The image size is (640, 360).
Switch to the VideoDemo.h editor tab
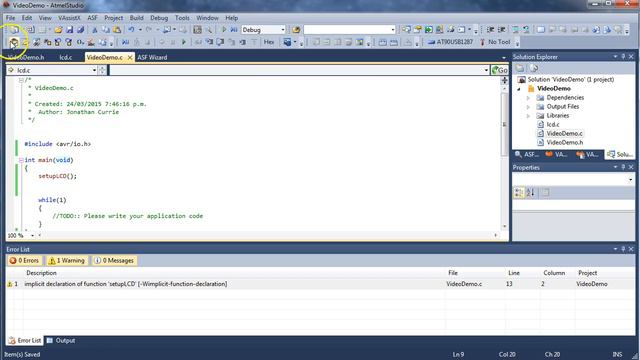pos(26,58)
